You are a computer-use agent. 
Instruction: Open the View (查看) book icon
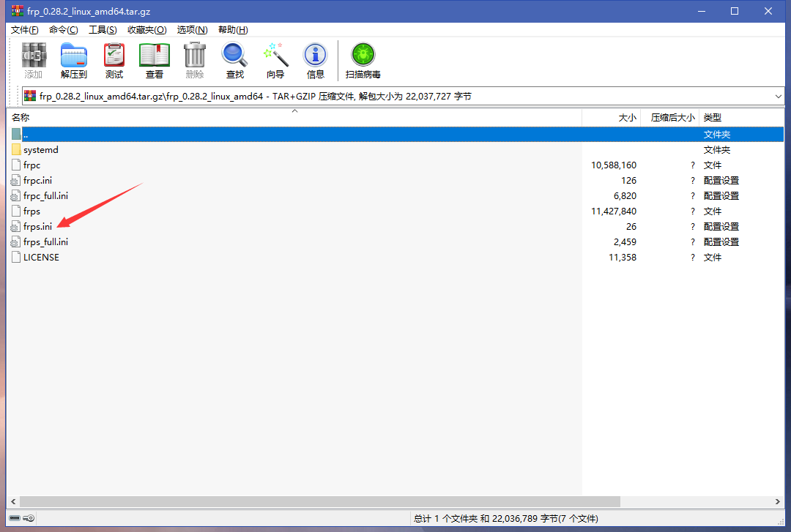click(x=155, y=55)
